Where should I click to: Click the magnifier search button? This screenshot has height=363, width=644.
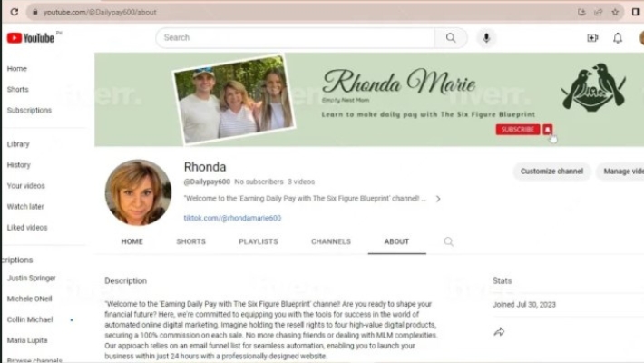450,37
